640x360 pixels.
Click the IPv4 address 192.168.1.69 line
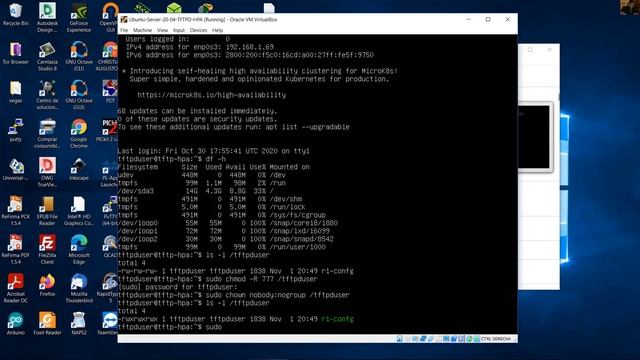tap(200, 47)
